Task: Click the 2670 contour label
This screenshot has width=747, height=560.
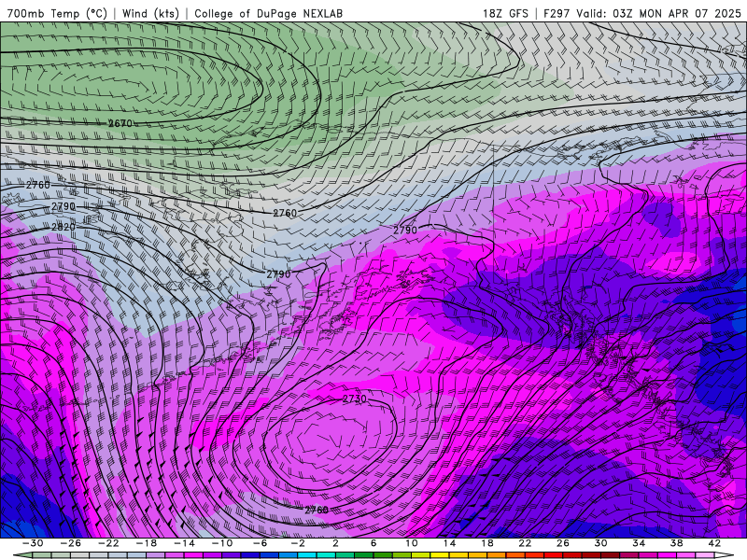Action: coord(120,124)
